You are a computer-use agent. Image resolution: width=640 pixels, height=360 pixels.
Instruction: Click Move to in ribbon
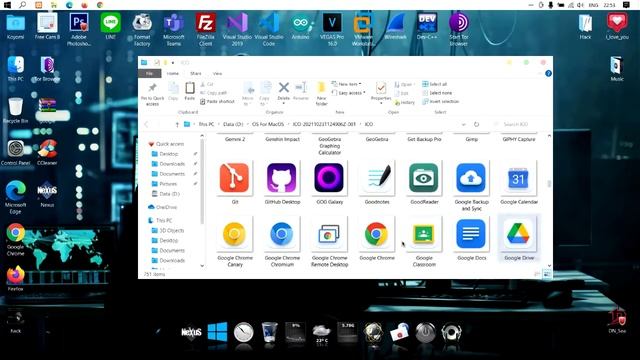coord(248,93)
